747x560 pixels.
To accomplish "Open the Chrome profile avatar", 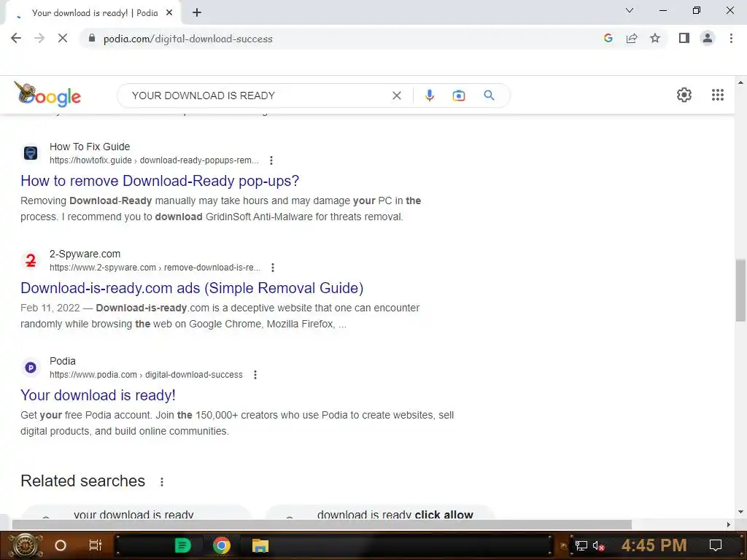I will coord(708,39).
